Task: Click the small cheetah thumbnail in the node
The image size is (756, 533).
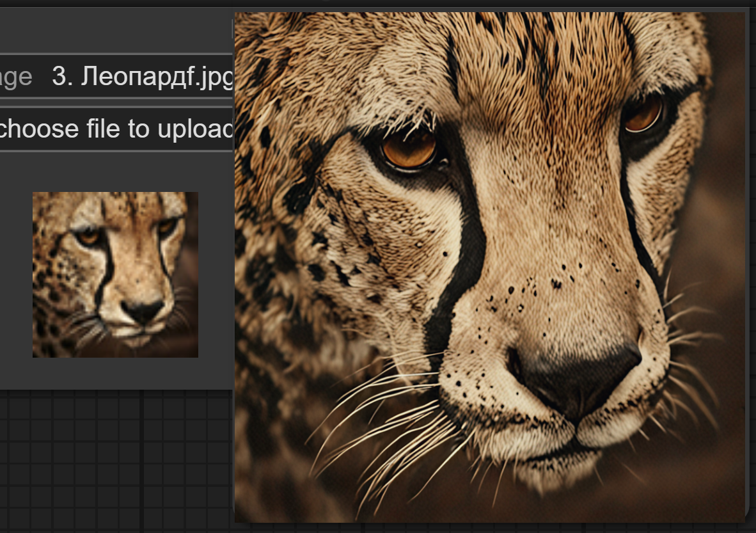Action: click(x=115, y=274)
